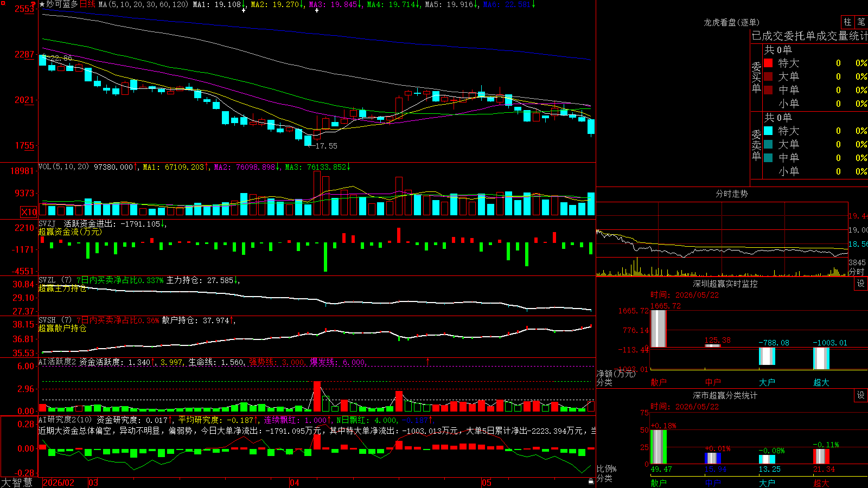Viewport: 868px width, 488px height.
Task: Click the star icon before 妙可蓝多
Action: coord(42,4)
